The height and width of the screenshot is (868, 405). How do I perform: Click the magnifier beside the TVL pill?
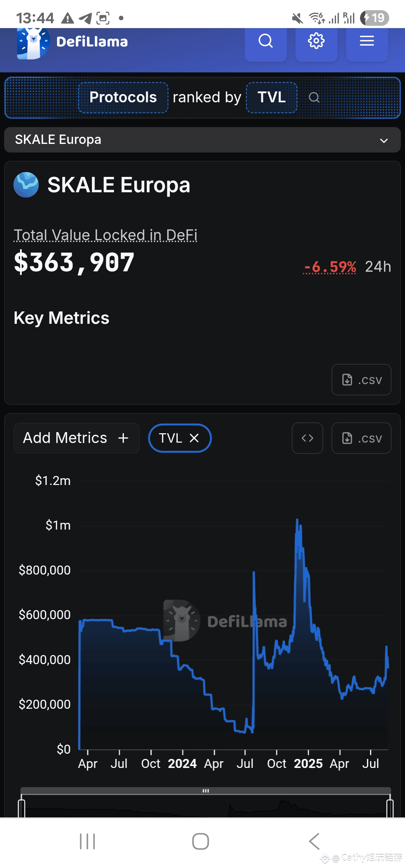[314, 98]
